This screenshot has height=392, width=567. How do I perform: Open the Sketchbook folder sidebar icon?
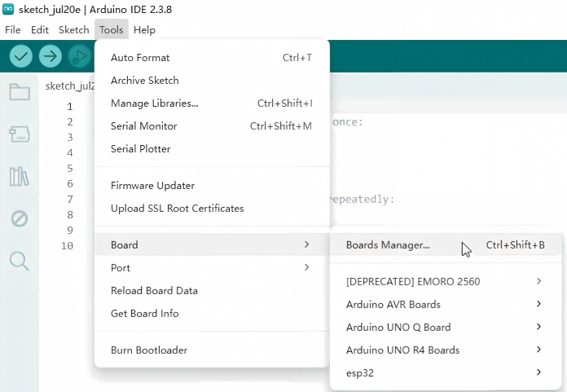(20, 91)
